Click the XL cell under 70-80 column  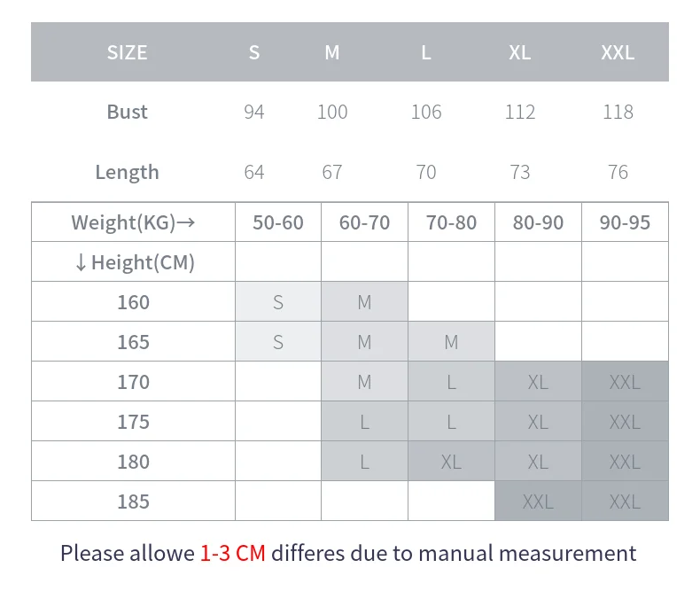(x=451, y=462)
